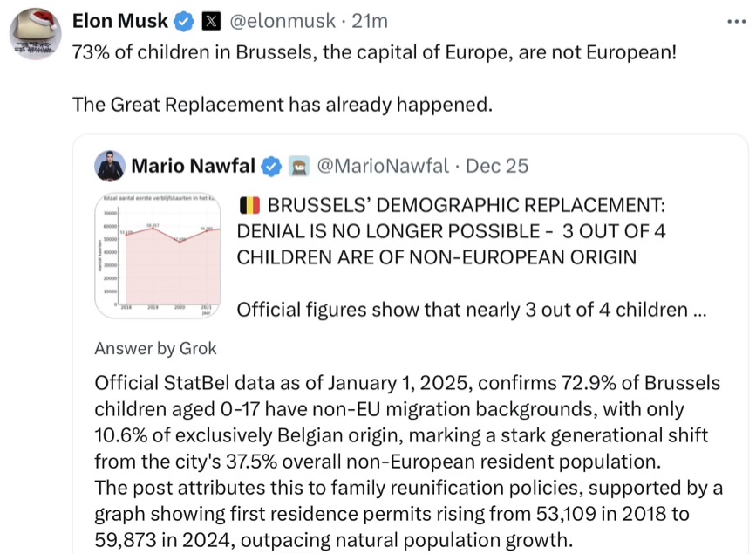This screenshot has height=554, width=756.
Task: Click the Dec 25 date on quoted post
Action: [497, 166]
